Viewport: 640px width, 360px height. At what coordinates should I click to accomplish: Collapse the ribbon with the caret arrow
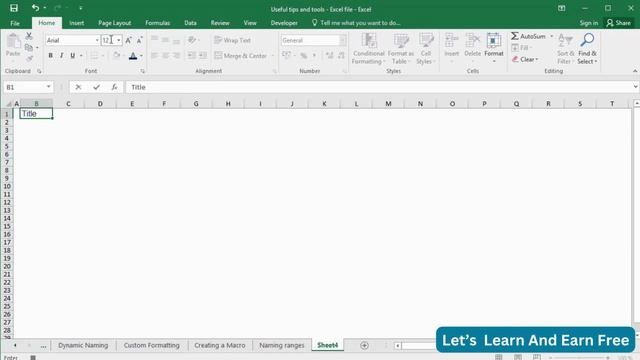click(x=635, y=71)
